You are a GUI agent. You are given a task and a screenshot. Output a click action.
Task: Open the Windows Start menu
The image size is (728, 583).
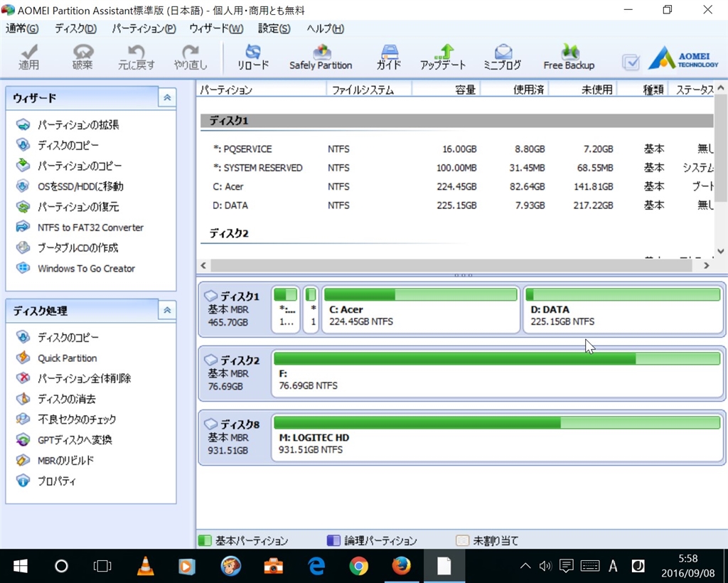(20, 566)
